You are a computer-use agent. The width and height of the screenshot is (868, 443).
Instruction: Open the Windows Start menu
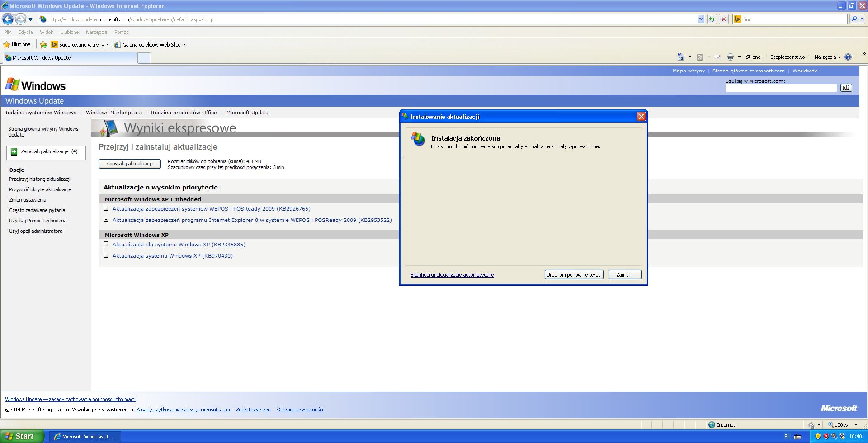tap(22, 436)
